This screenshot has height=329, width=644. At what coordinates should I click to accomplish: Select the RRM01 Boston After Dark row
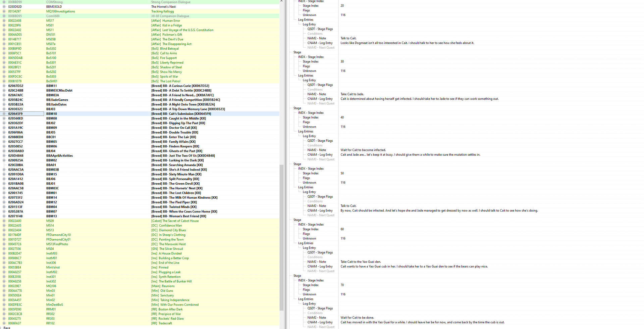point(140,310)
